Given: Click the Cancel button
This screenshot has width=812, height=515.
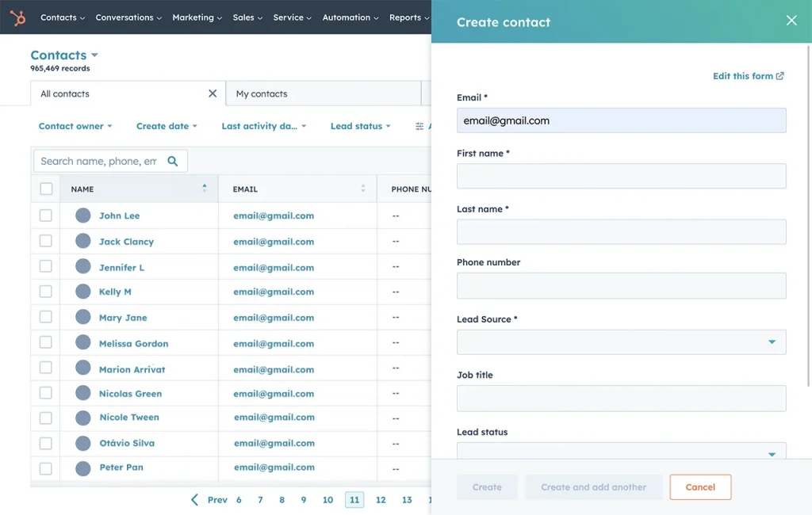Looking at the screenshot, I should 700,487.
